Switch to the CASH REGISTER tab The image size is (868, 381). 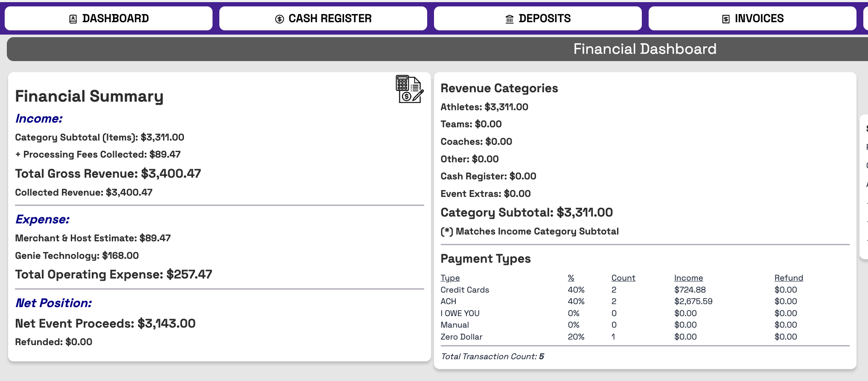pos(323,18)
